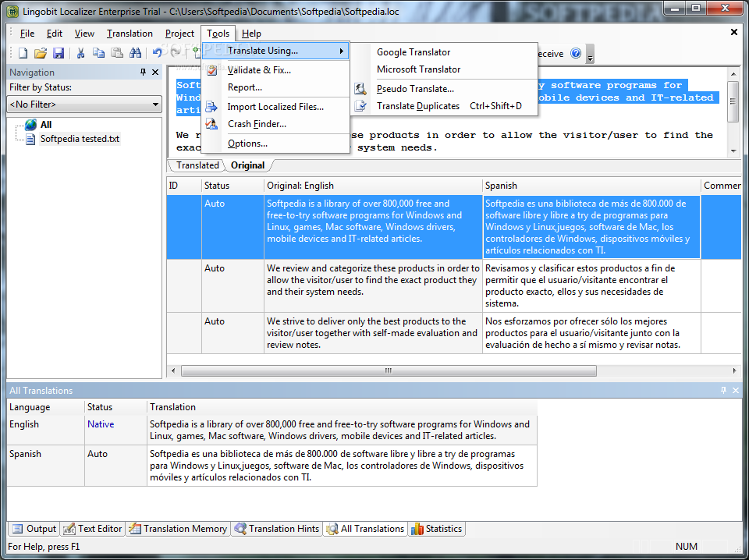This screenshot has height=560, width=749.
Task: Close the Navigation panel
Action: click(155, 72)
